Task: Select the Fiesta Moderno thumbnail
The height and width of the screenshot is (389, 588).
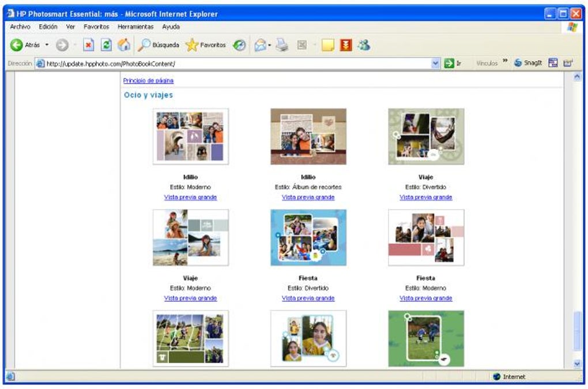Action: point(426,237)
